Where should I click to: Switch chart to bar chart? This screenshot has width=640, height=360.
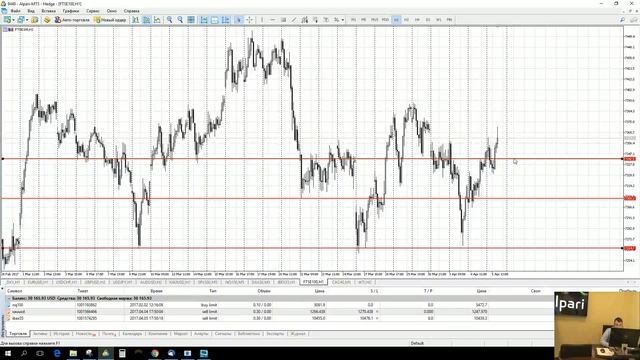click(136, 20)
